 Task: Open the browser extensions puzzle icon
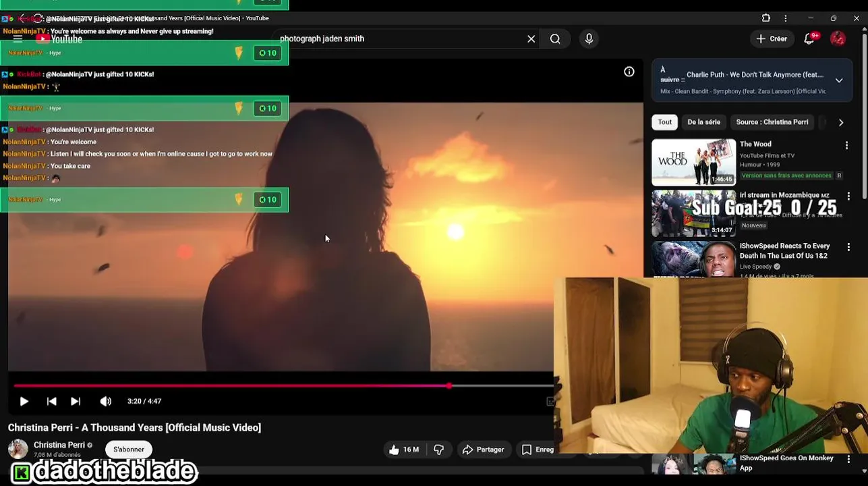click(765, 18)
